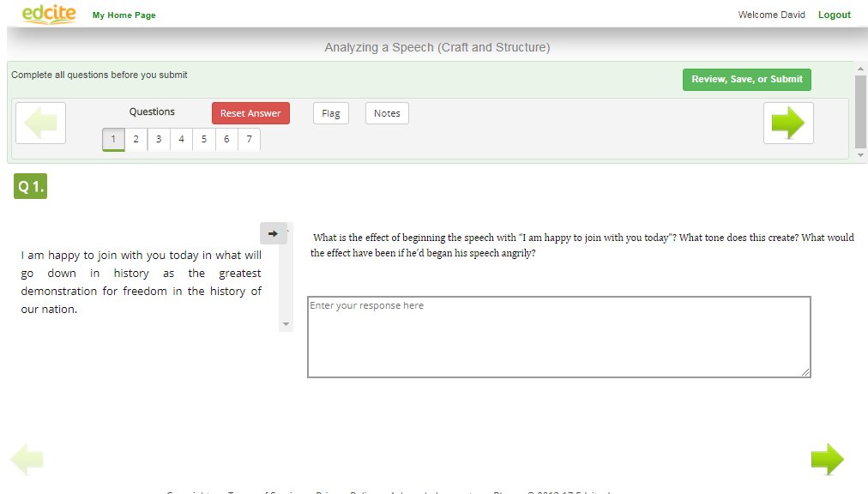Jump to question 2
Viewport: 868px width, 494px height.
tap(136, 139)
